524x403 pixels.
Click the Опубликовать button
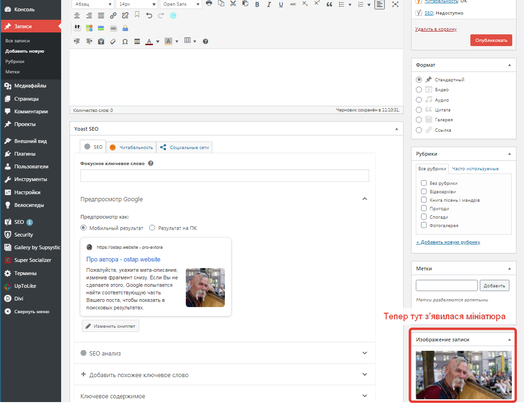(x=491, y=40)
